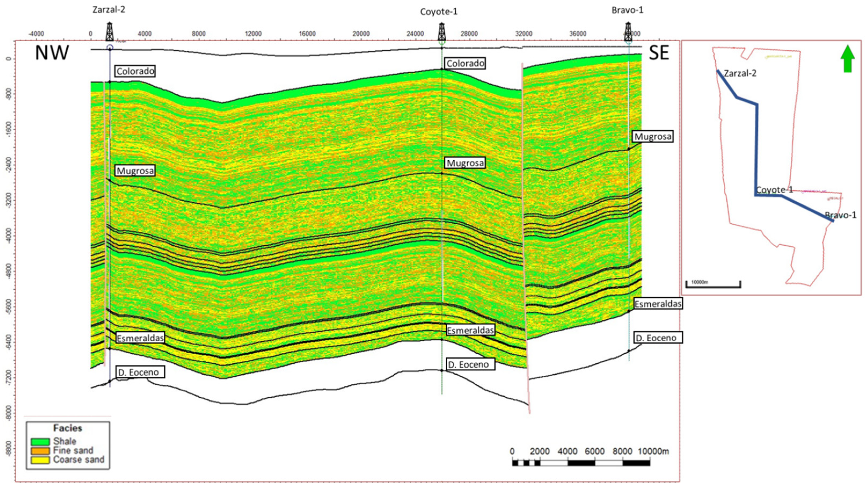Click the orange Fine sand legend swatch

pos(40,451)
